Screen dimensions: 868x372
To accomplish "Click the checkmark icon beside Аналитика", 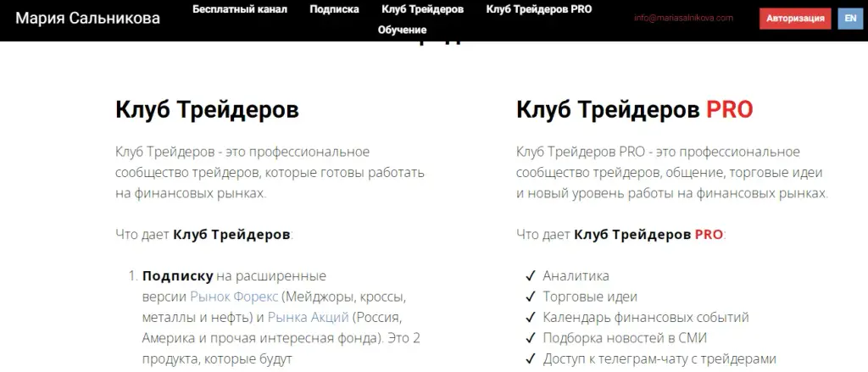I will 531,275.
